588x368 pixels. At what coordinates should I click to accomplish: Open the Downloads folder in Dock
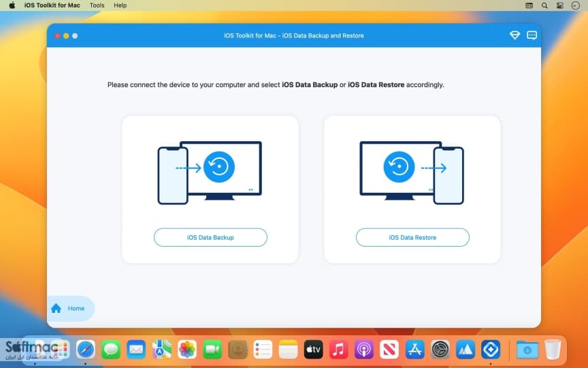click(527, 350)
